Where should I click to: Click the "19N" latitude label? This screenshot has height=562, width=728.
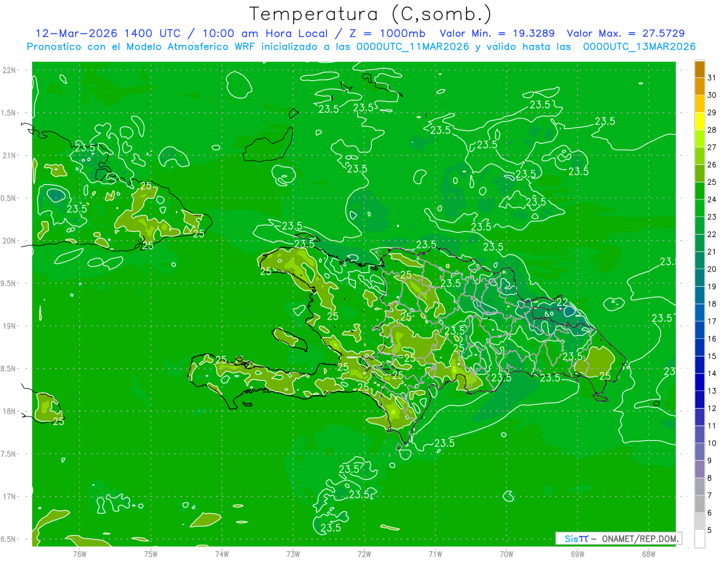click(x=8, y=326)
